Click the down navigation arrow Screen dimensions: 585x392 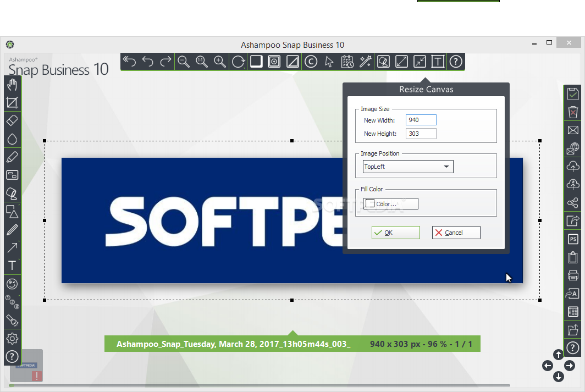click(x=558, y=377)
